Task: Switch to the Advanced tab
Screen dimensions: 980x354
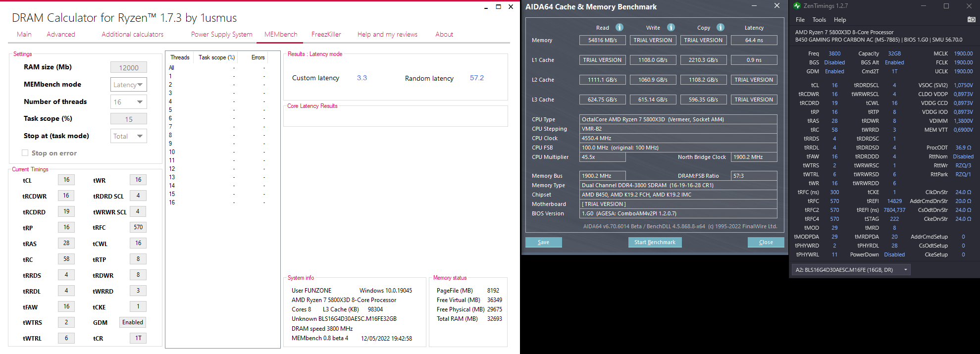Action: pyautogui.click(x=61, y=34)
